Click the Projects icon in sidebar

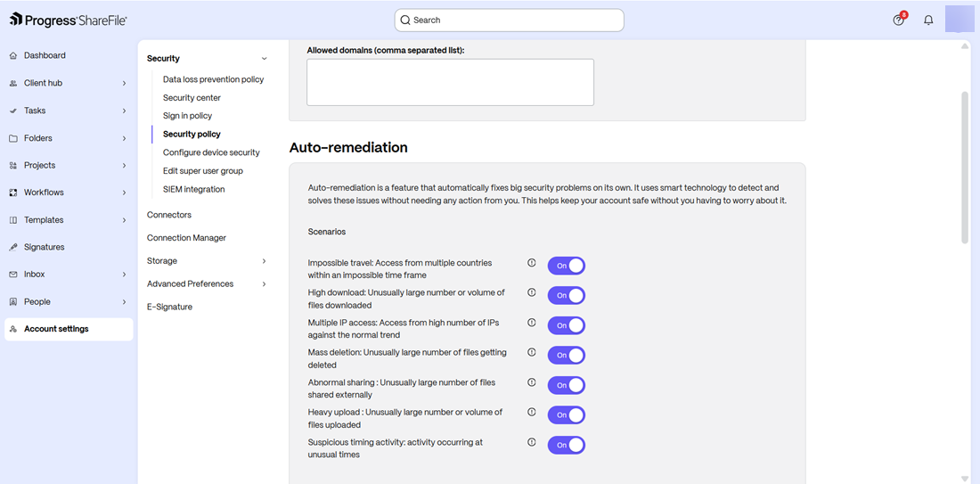(x=13, y=165)
